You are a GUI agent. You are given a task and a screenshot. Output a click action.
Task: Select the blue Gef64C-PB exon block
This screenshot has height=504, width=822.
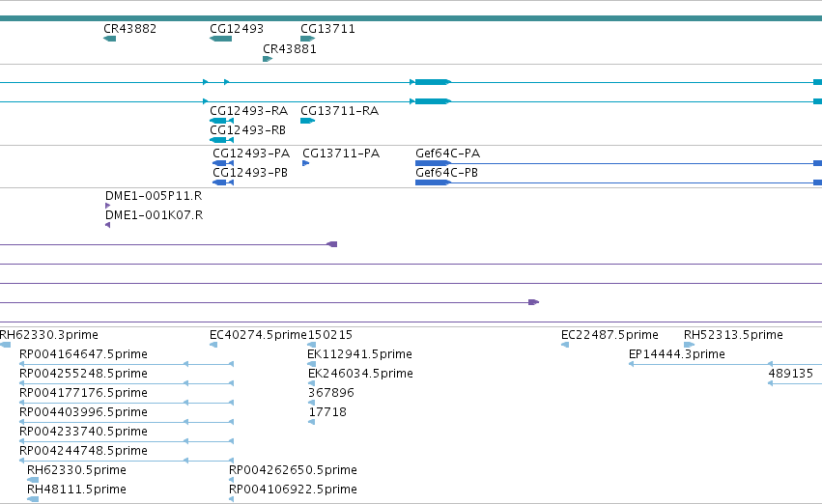coord(433,182)
